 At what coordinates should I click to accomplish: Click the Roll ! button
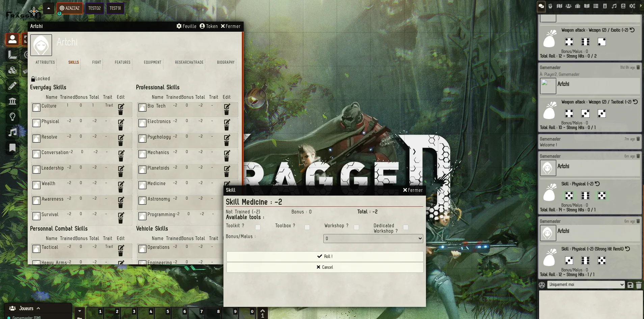[x=325, y=257]
